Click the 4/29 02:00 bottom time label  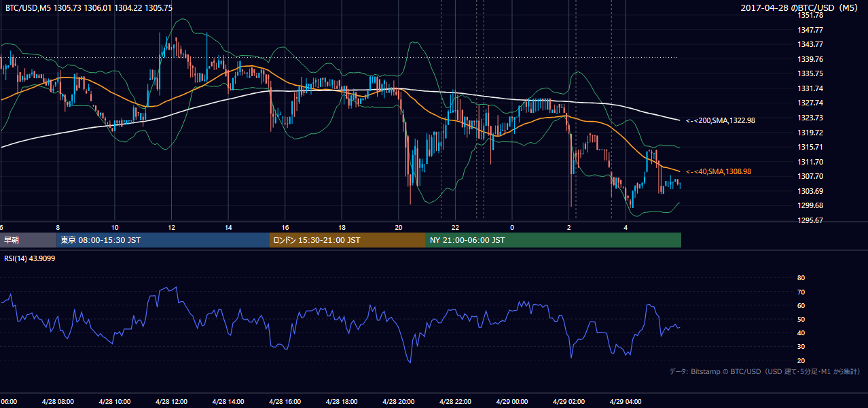(569, 402)
